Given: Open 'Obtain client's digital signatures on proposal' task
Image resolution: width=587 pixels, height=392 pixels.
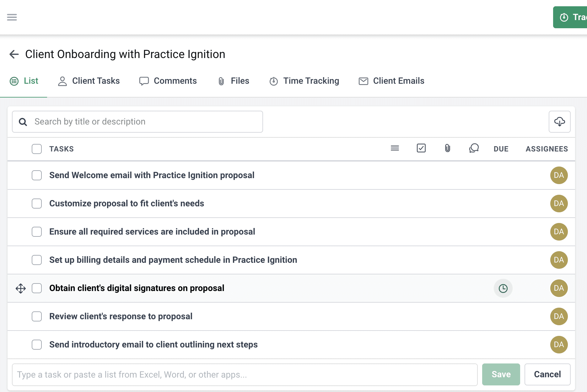Looking at the screenshot, I should pyautogui.click(x=137, y=288).
